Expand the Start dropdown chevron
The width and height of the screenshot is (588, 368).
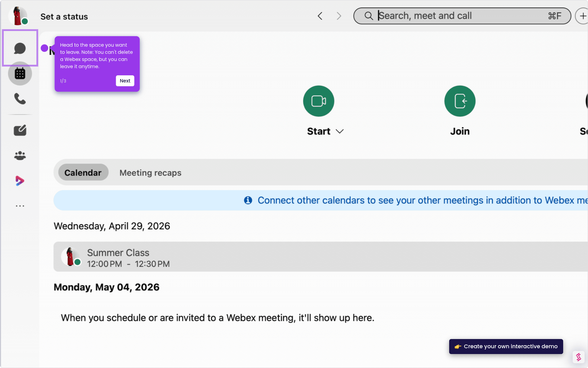tap(340, 132)
